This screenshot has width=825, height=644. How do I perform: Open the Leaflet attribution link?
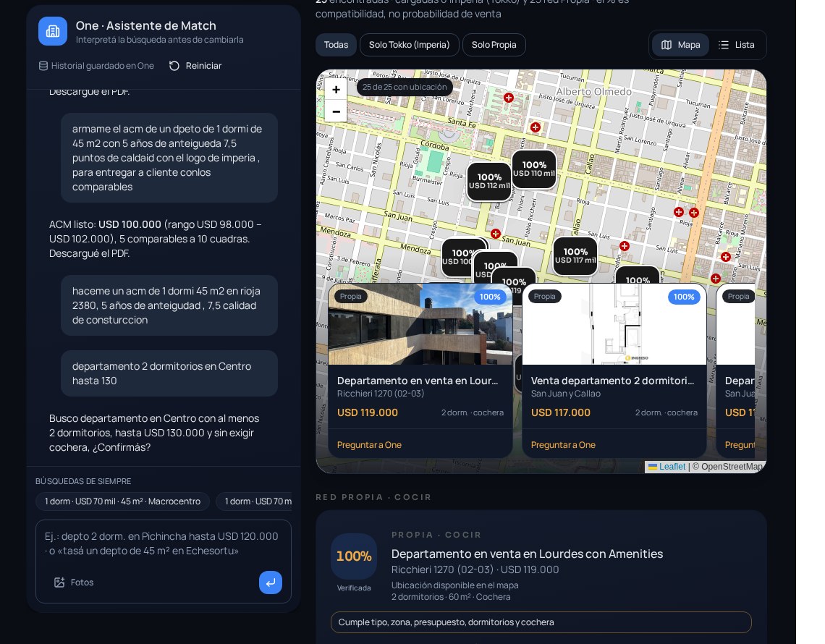672,467
